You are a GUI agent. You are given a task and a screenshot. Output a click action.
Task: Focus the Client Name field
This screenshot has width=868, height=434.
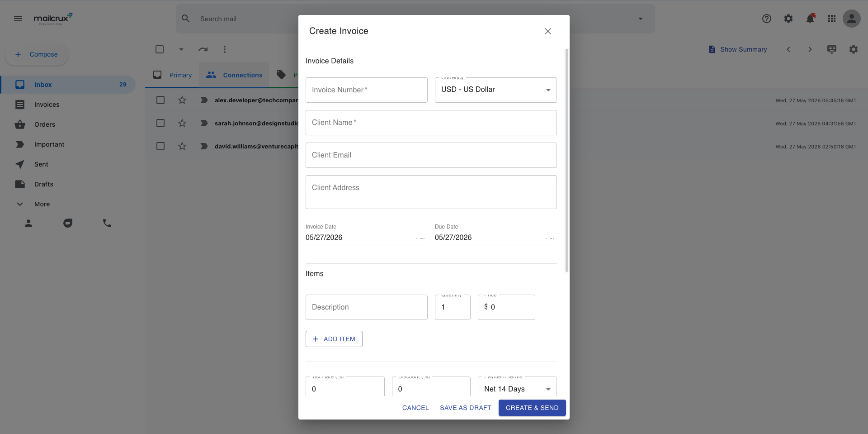pos(431,123)
